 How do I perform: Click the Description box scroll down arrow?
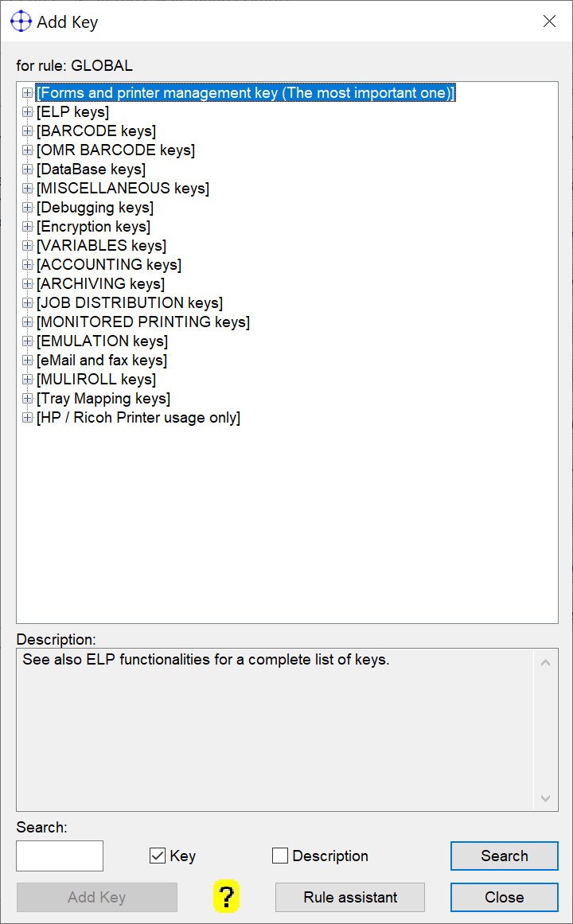[x=545, y=798]
